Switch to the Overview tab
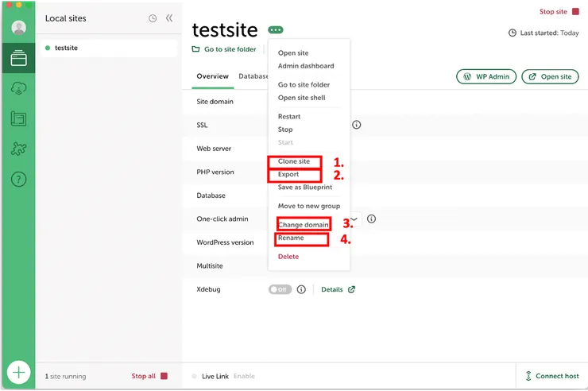Image resolution: width=588 pixels, height=391 pixels. click(212, 76)
